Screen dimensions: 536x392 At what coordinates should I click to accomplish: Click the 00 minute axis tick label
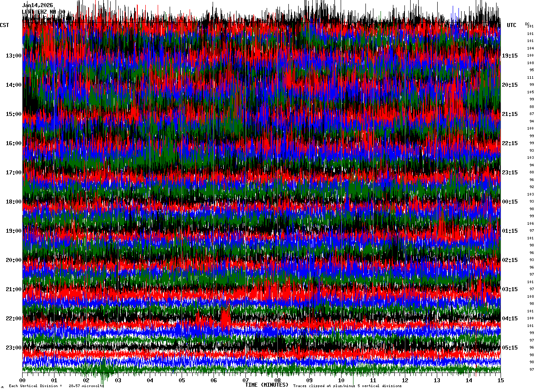23,380
